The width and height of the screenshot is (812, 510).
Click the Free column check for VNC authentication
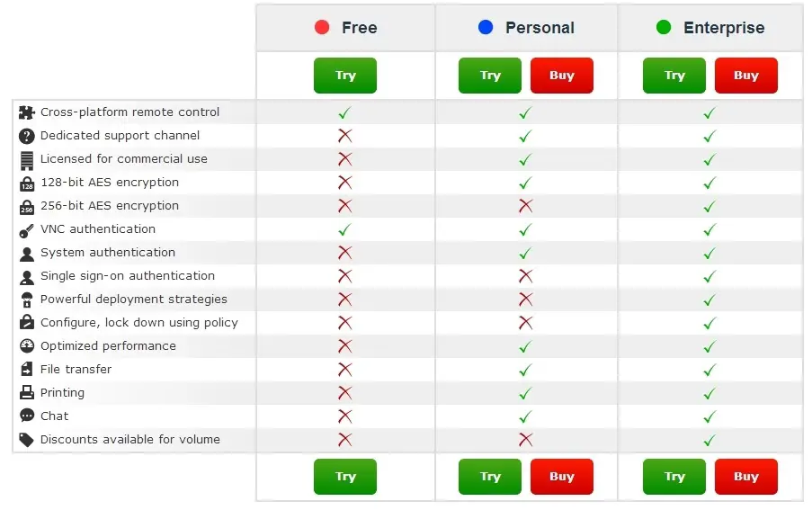[344, 229]
